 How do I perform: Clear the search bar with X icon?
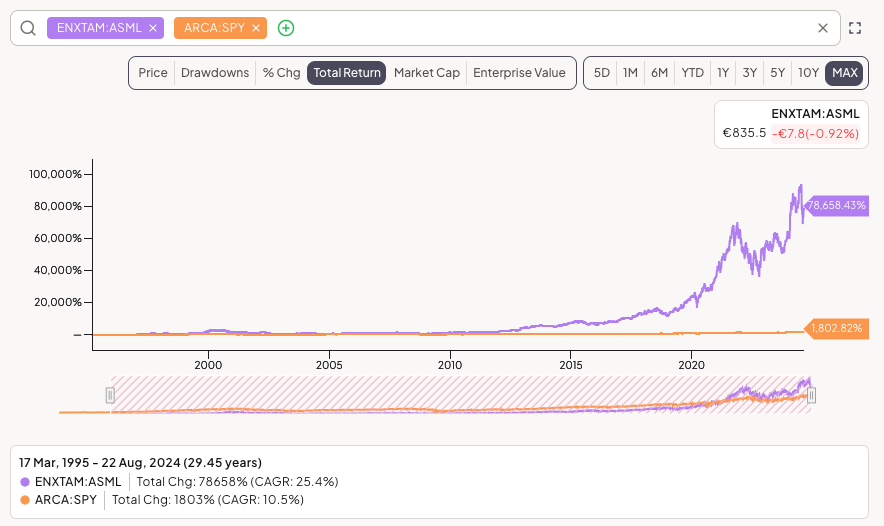point(823,28)
